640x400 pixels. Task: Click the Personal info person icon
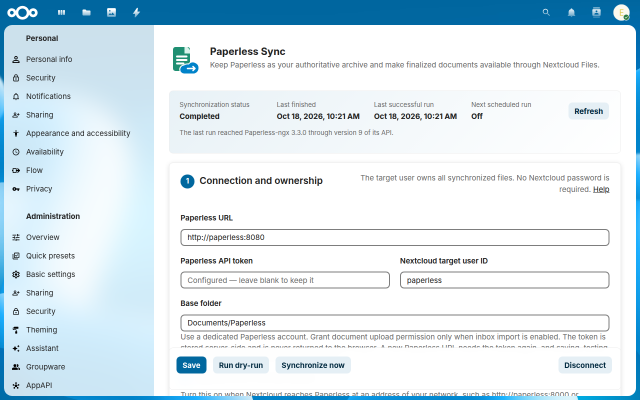[16, 60]
